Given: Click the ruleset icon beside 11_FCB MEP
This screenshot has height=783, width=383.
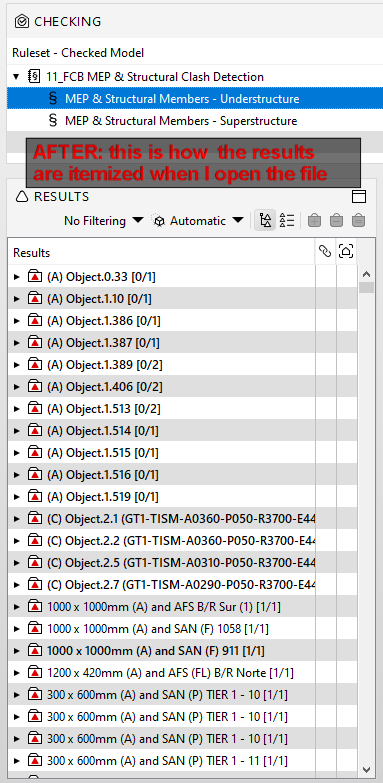Looking at the screenshot, I should click(34, 77).
